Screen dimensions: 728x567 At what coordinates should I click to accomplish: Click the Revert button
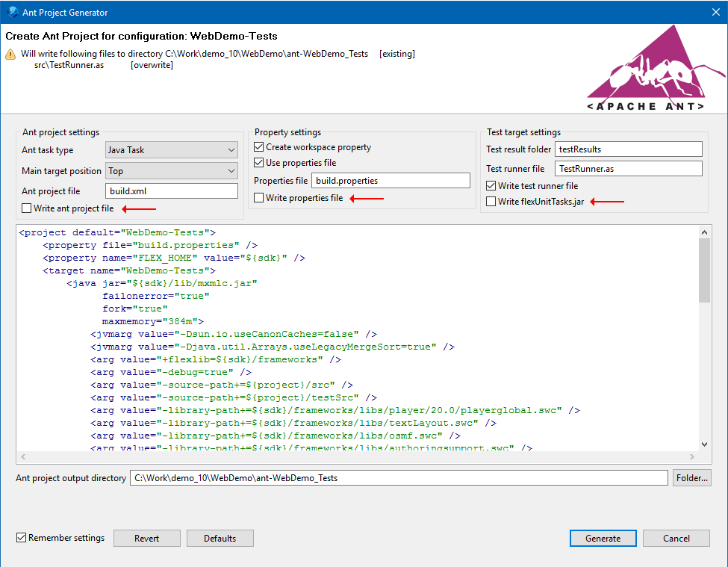(x=146, y=538)
